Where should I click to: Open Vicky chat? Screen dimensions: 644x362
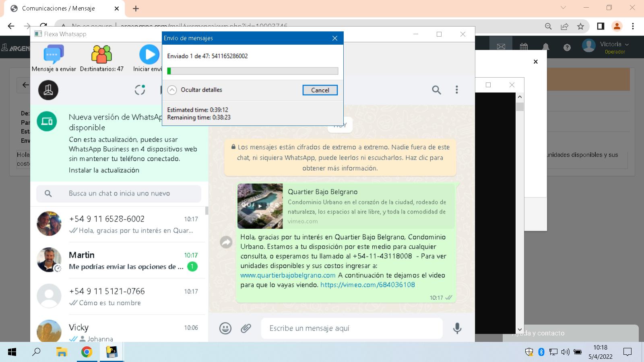pyautogui.click(x=119, y=329)
